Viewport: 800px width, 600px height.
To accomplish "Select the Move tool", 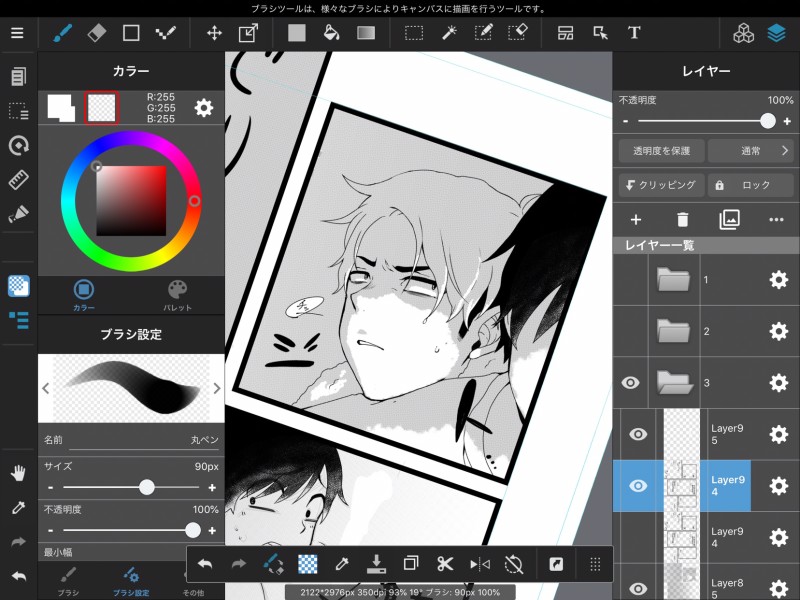I will 214,34.
